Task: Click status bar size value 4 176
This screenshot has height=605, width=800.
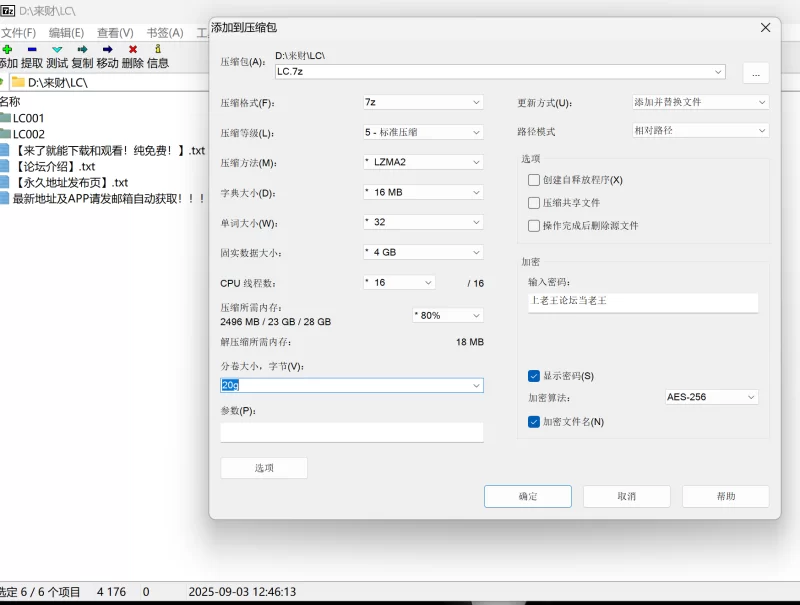Action: pos(111,592)
